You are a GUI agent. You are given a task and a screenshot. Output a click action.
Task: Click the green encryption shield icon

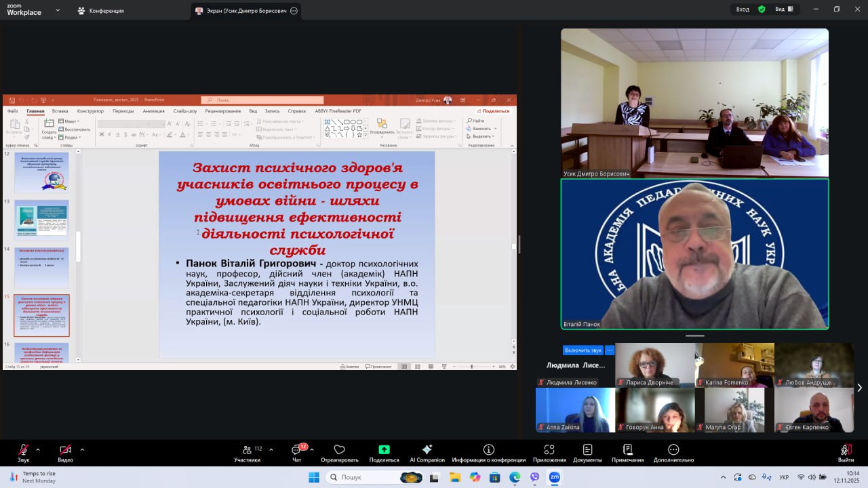[762, 9]
